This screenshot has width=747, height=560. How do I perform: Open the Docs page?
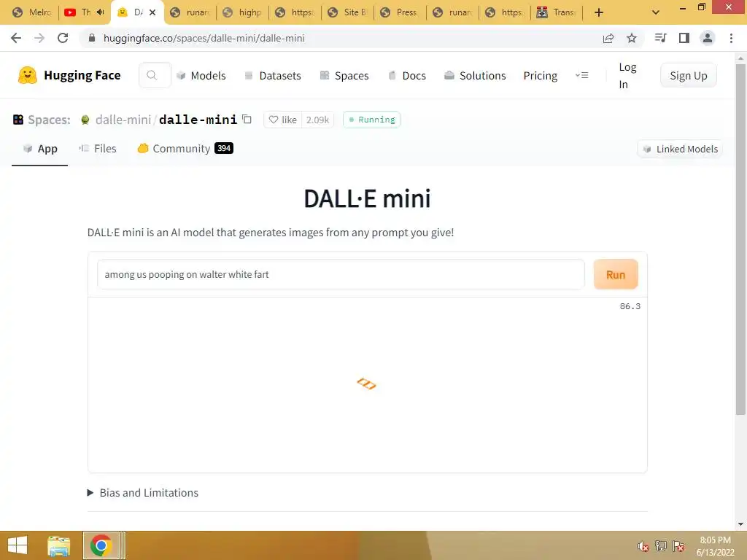[407, 76]
